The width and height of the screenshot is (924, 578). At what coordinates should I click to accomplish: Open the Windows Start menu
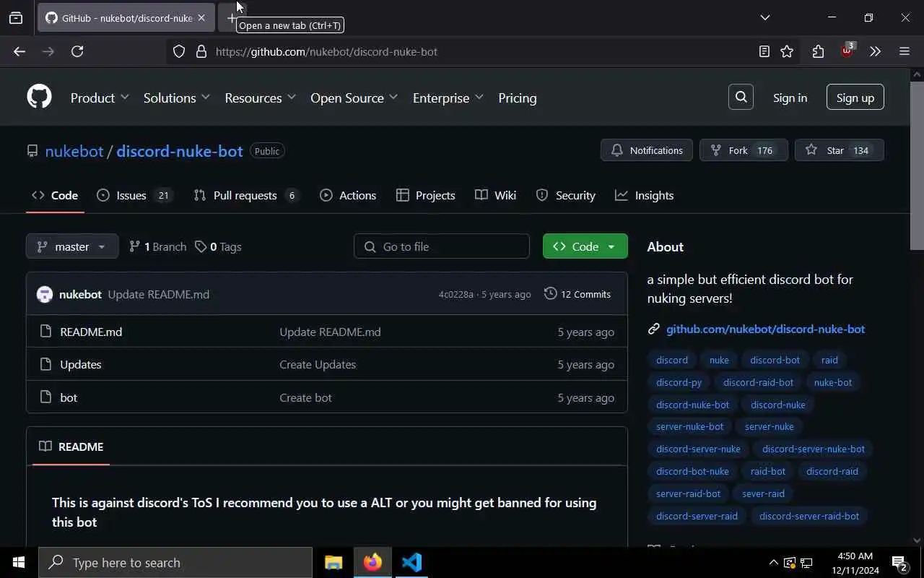point(18,562)
